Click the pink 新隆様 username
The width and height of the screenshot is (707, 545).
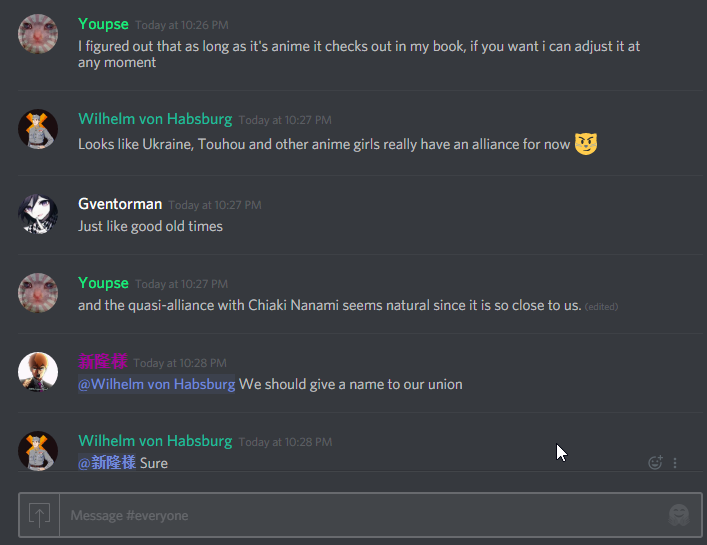[x=103, y=362]
